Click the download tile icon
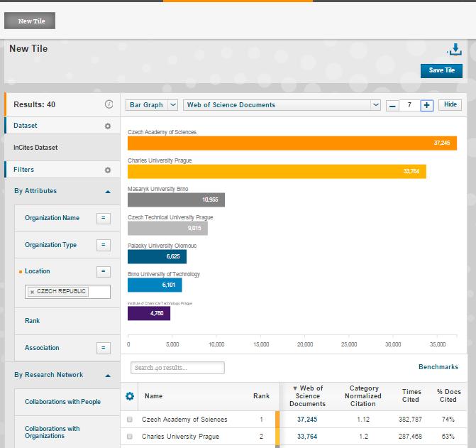The height and width of the screenshot is (448, 476). pos(455,50)
